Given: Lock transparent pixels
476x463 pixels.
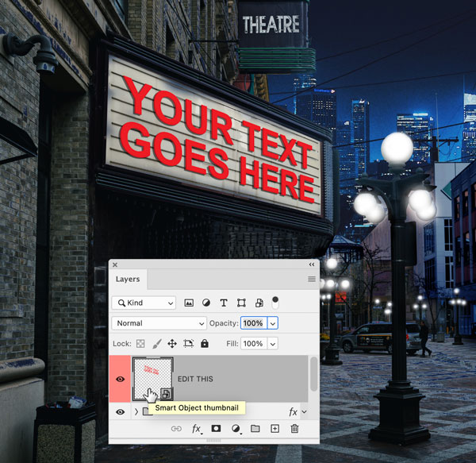Looking at the screenshot, I should [x=140, y=344].
